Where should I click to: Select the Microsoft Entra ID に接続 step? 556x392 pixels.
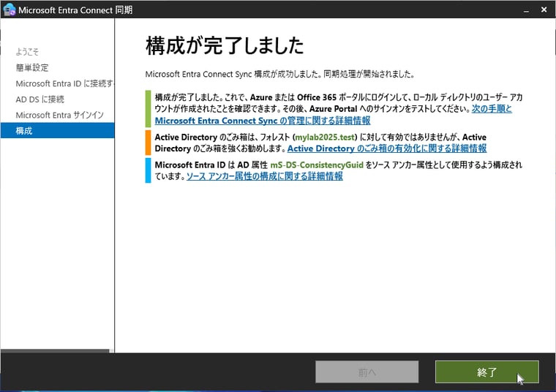click(64, 83)
